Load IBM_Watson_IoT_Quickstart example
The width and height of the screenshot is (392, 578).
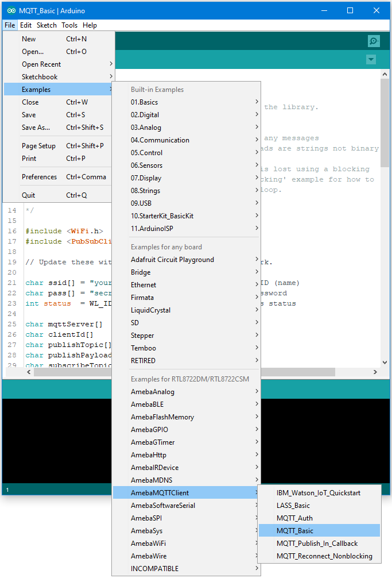319,493
